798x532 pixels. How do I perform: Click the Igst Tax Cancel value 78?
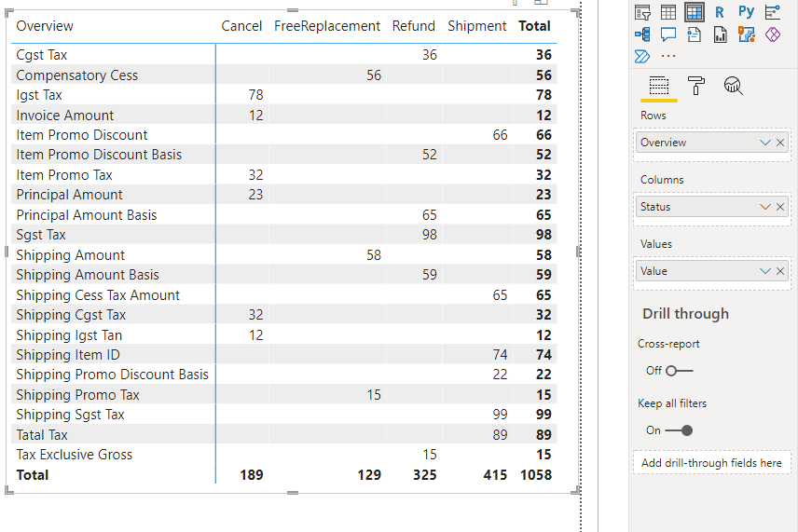(256, 95)
